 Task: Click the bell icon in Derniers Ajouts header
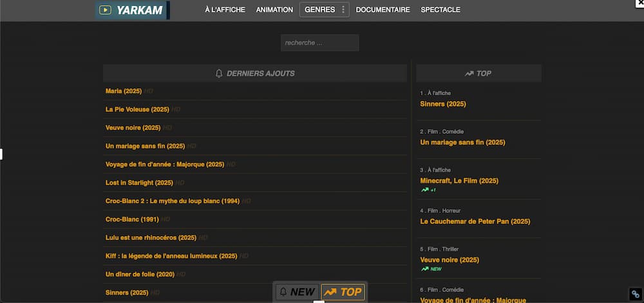tap(219, 73)
